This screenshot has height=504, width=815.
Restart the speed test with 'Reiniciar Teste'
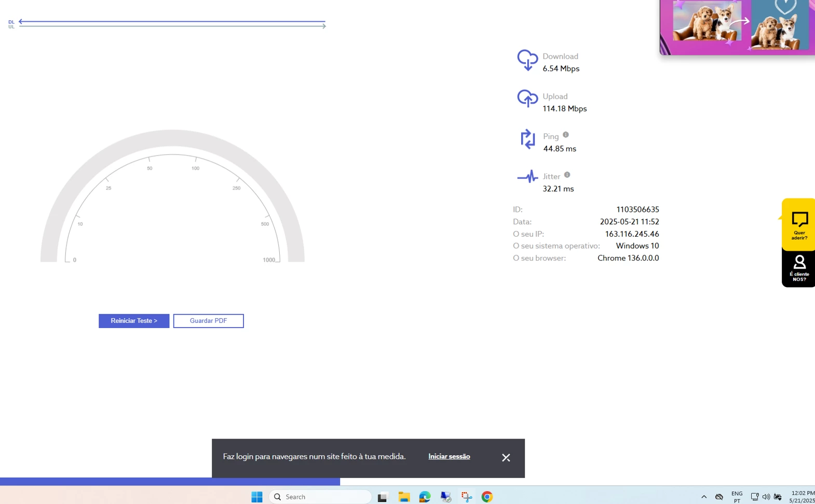click(x=134, y=321)
